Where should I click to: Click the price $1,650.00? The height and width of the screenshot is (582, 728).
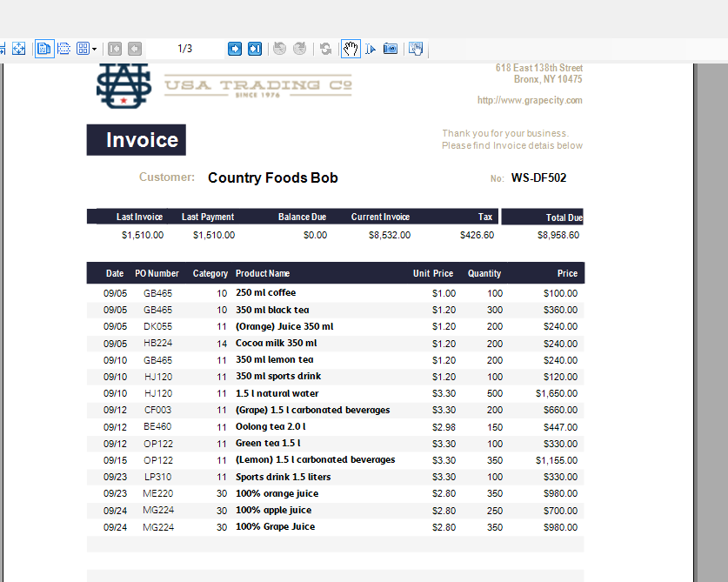point(557,393)
